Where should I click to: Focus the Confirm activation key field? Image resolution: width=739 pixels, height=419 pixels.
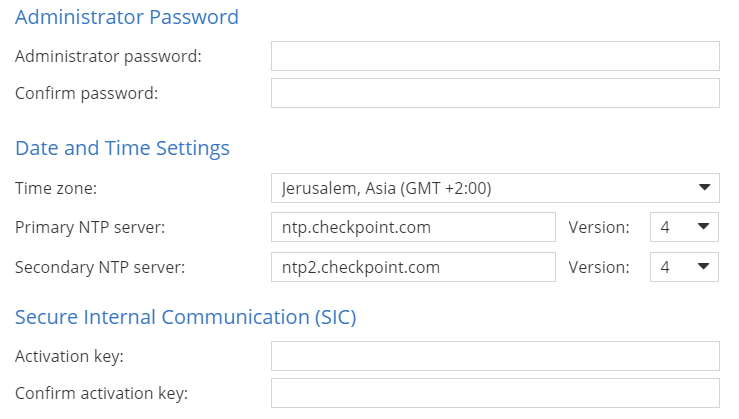(x=495, y=393)
